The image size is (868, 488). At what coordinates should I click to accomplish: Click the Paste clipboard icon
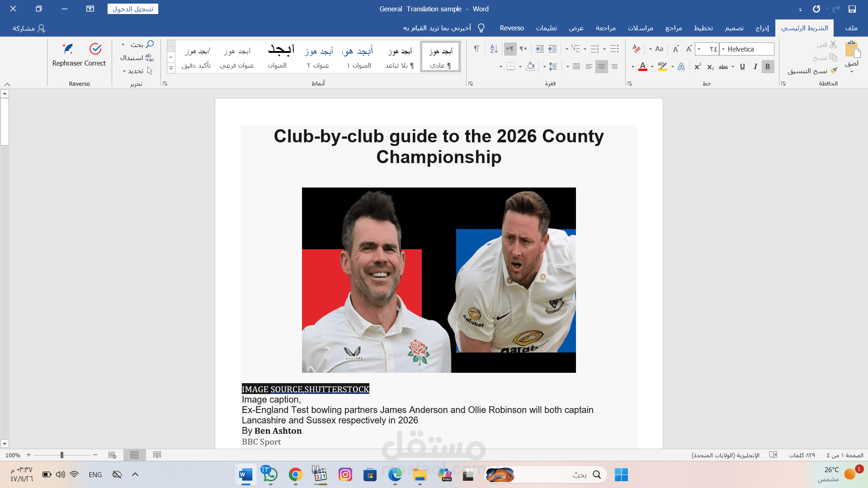852,49
